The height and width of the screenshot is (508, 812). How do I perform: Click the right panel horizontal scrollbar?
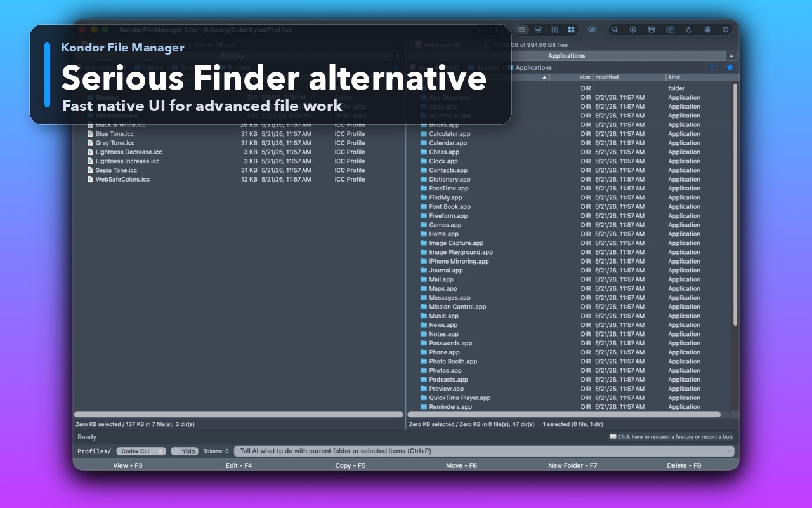564,415
